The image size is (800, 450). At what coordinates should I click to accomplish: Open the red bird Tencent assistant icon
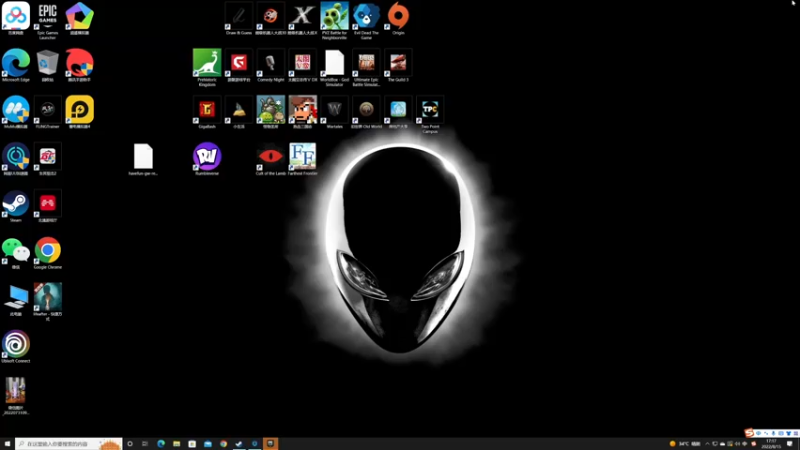[x=79, y=66]
